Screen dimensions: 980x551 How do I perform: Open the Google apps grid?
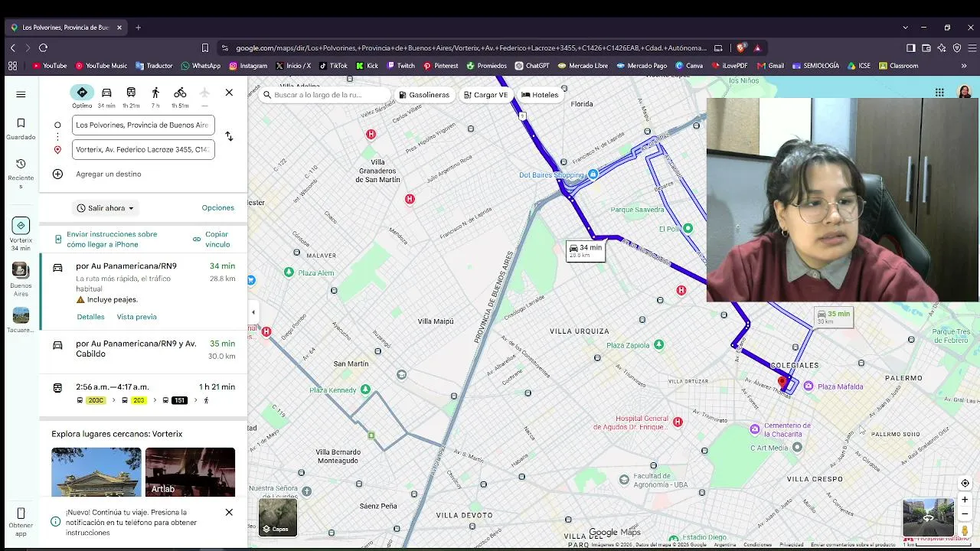[939, 93]
